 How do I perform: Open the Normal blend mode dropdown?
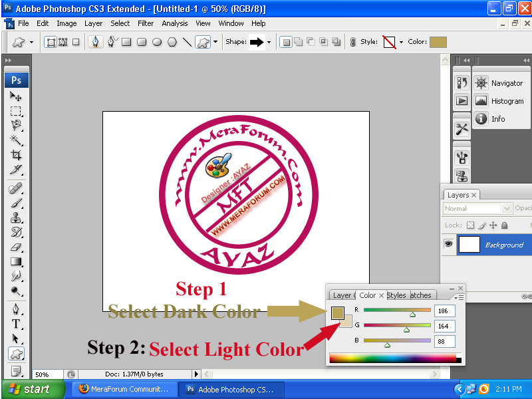[507, 208]
